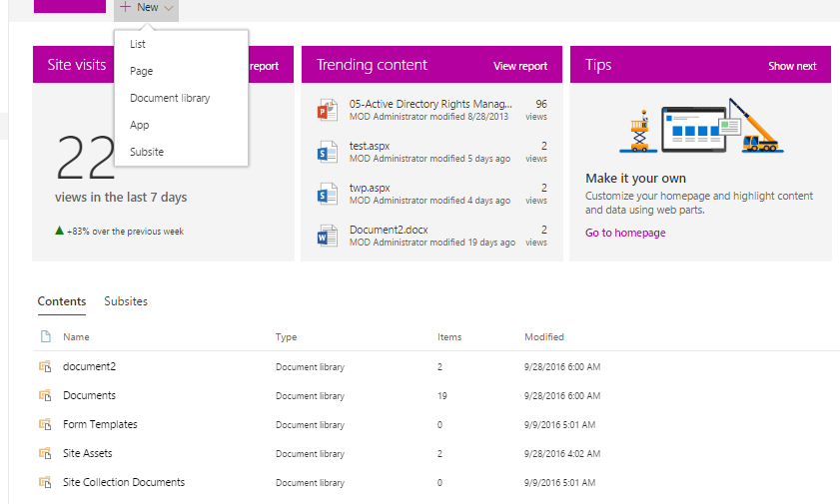Click the library icon next to document2
This screenshot has width=840, height=504.
[45, 367]
